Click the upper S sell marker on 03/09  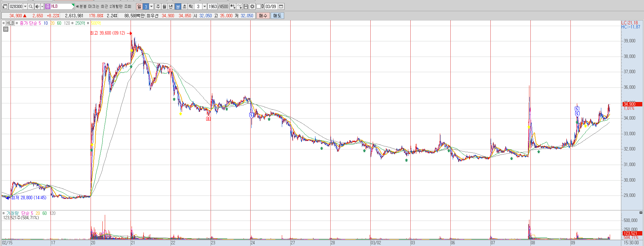577,109
